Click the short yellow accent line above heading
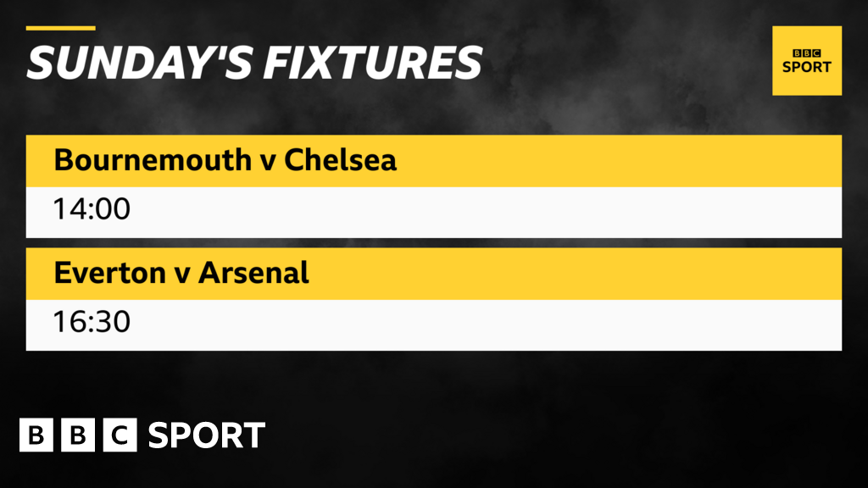 [61, 28]
